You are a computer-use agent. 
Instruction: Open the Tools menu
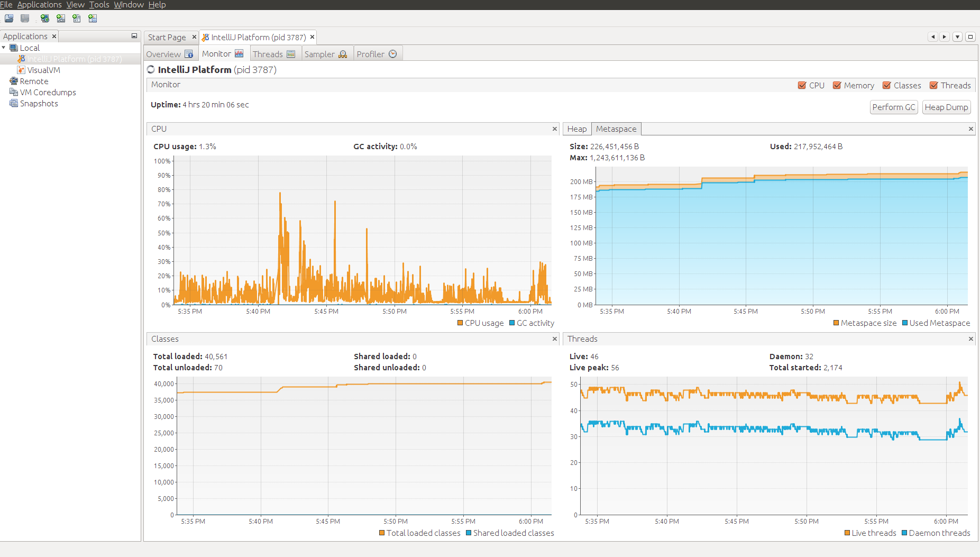99,5
